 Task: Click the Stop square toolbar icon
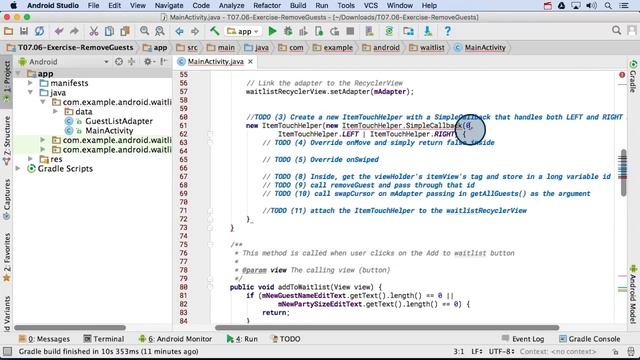[x=350, y=31]
